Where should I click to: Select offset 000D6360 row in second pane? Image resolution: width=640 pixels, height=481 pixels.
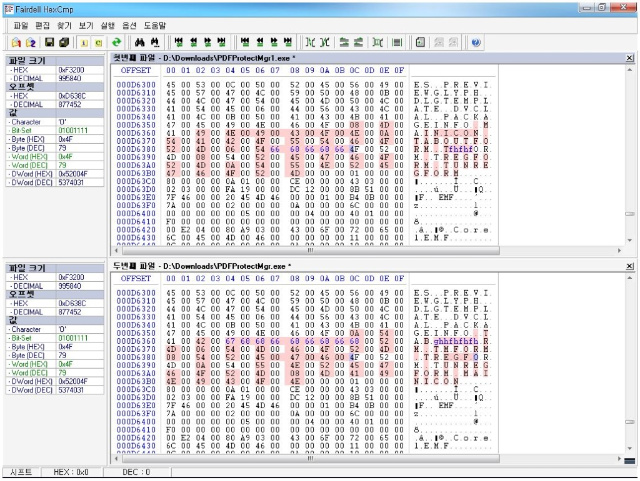136,341
